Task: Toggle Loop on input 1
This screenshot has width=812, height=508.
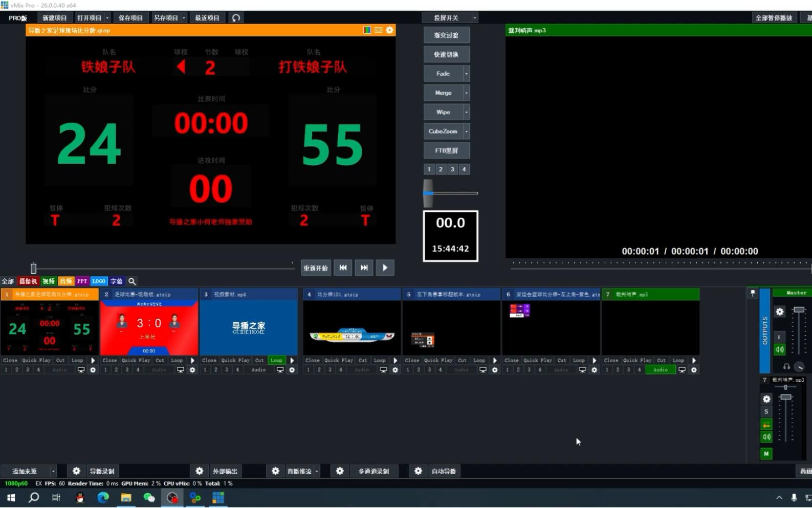Action: pyautogui.click(x=77, y=361)
